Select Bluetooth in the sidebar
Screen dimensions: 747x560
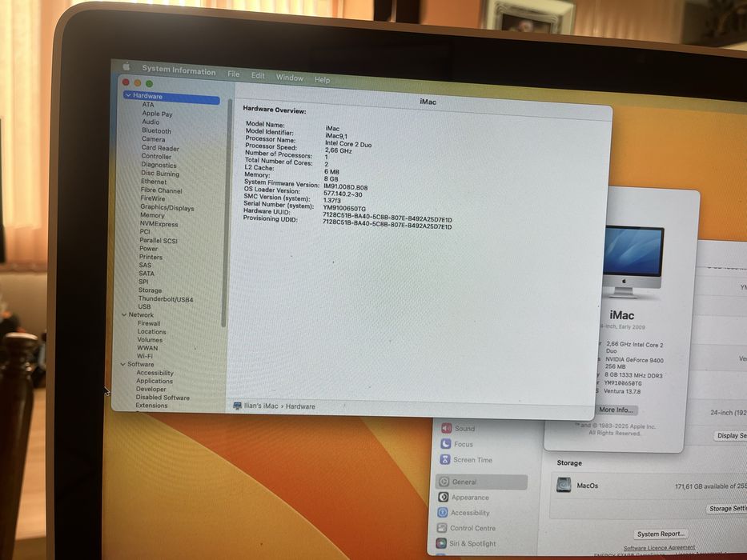(x=156, y=130)
